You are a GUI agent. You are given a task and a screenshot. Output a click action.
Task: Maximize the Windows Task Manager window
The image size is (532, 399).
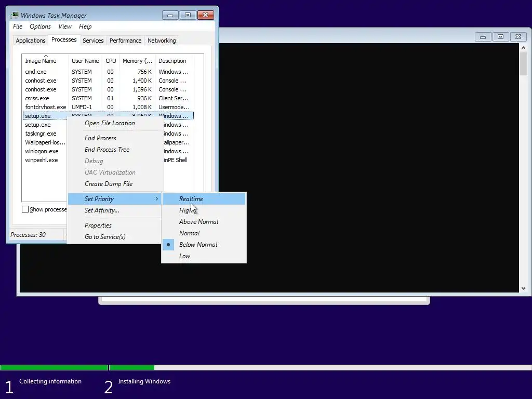coord(188,15)
